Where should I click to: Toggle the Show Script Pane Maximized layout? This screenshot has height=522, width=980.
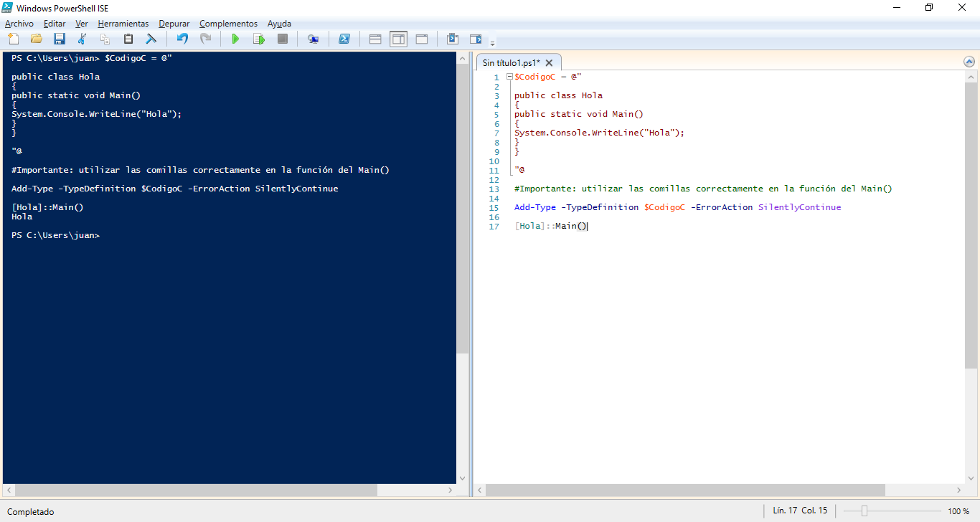422,39
